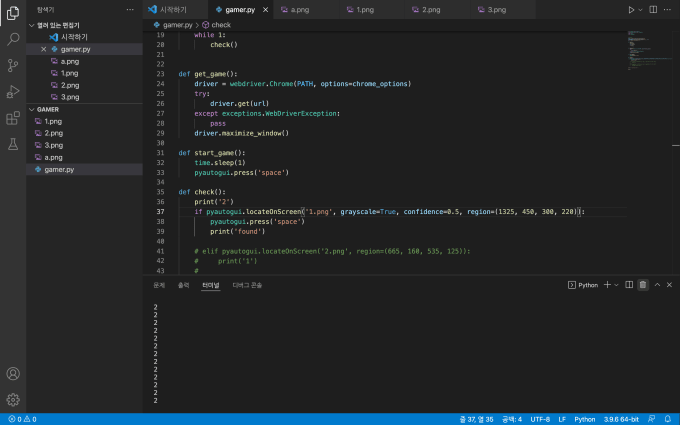Open gamer.py in GAMER folder
The image size is (680, 425).
85,170
